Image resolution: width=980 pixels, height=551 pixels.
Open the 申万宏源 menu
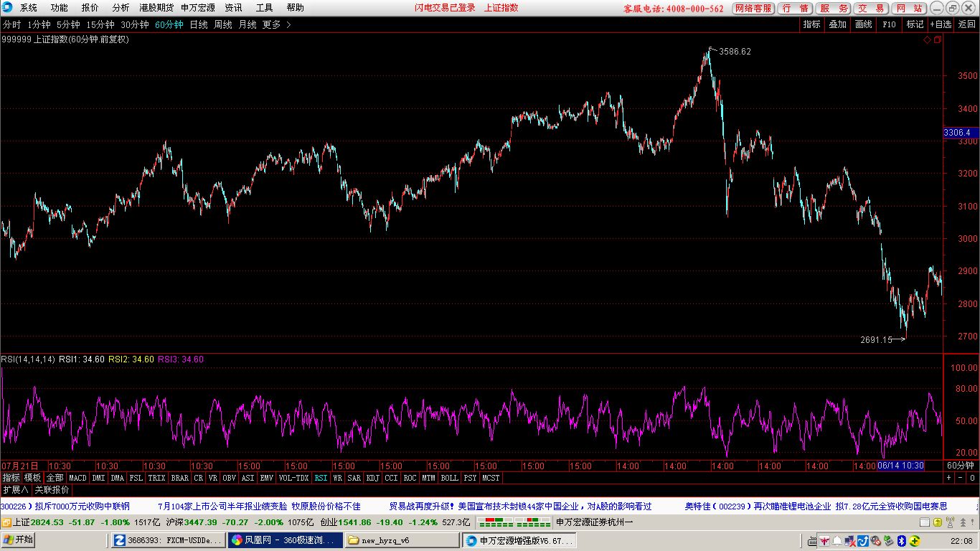197,8
